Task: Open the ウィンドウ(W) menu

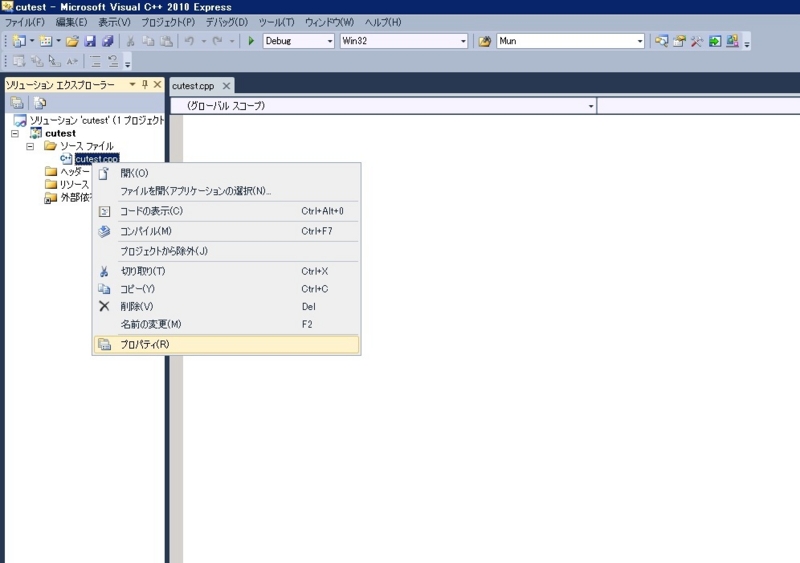Action: [x=329, y=22]
